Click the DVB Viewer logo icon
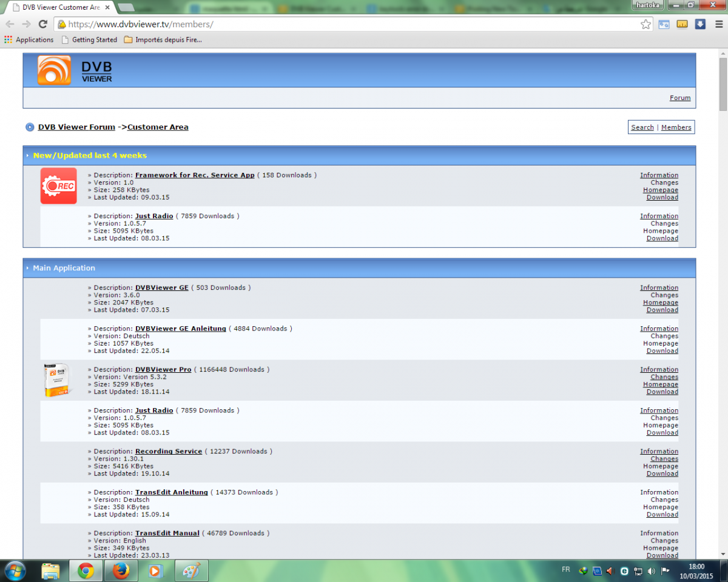The width and height of the screenshot is (728, 582). click(54, 70)
